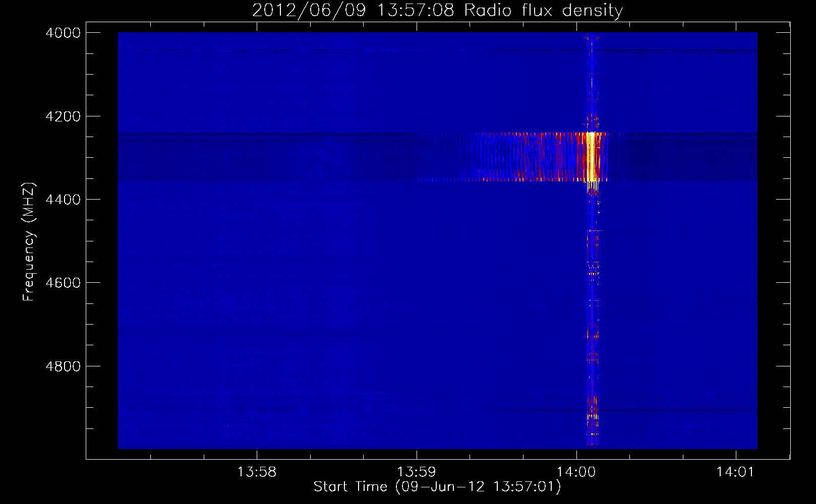Click the 4200 frequency tick label
Screen dimensions: 816x504
(63, 116)
